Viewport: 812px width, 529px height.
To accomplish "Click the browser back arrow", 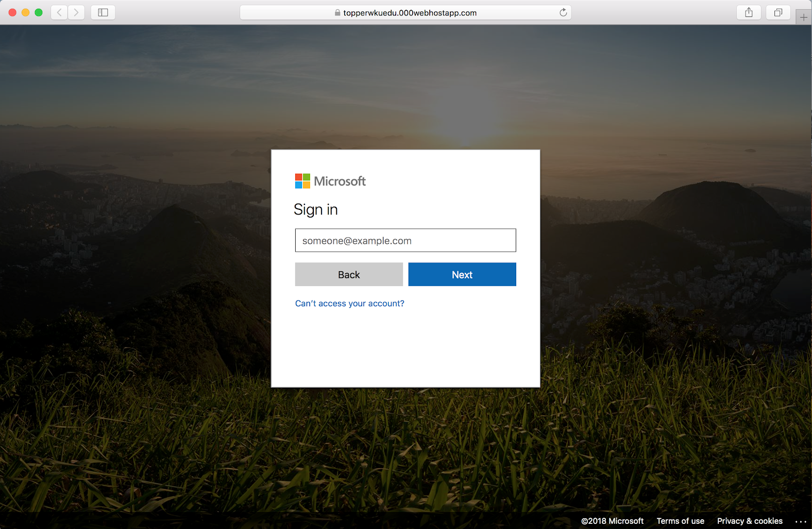I will coord(60,12).
